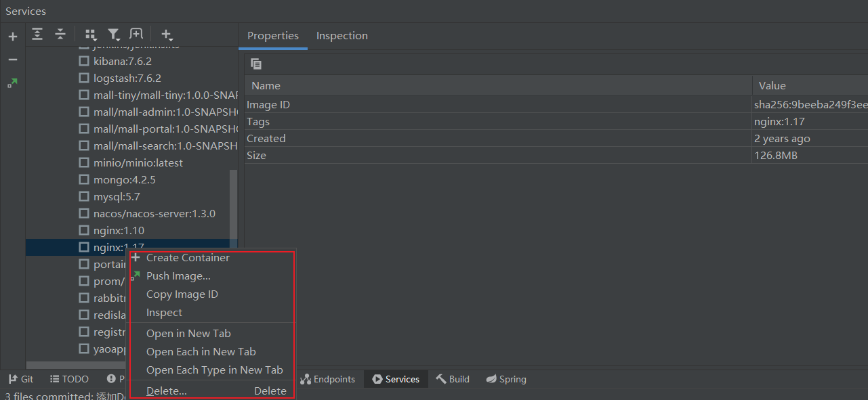Viewport: 868px width, 400px height.
Task: Select the mall/mall-portal image
Action: [x=166, y=129]
